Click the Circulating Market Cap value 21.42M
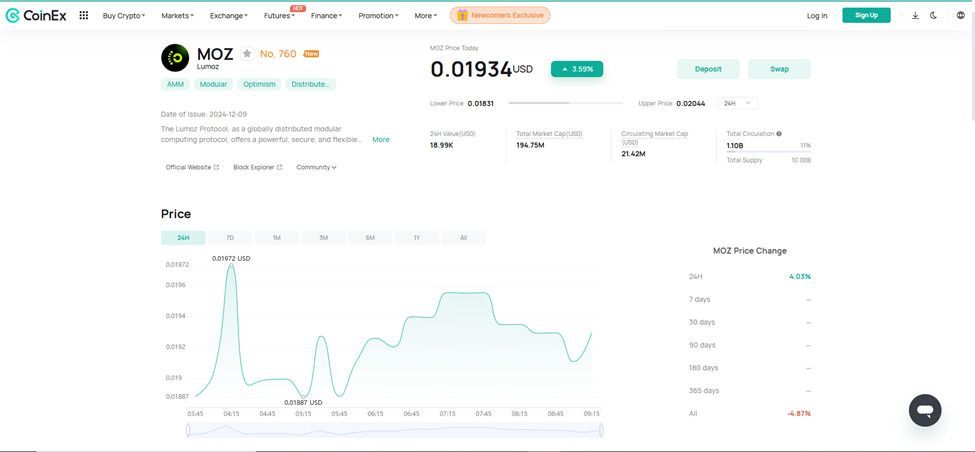This screenshot has width=975, height=452. (633, 154)
